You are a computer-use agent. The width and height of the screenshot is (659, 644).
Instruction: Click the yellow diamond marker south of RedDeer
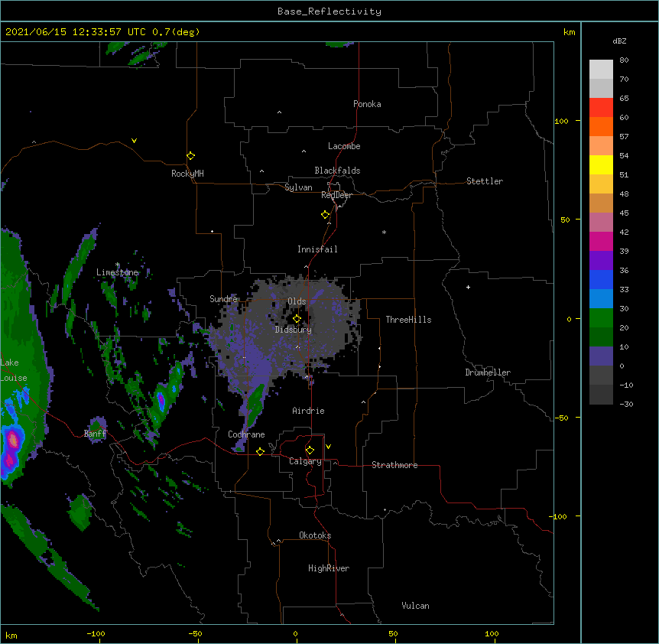click(326, 215)
